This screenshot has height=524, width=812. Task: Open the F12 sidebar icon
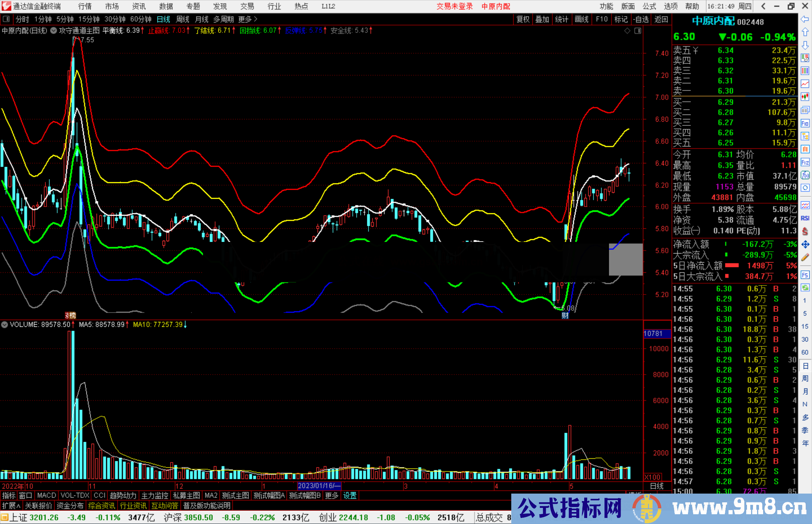[805, 162]
